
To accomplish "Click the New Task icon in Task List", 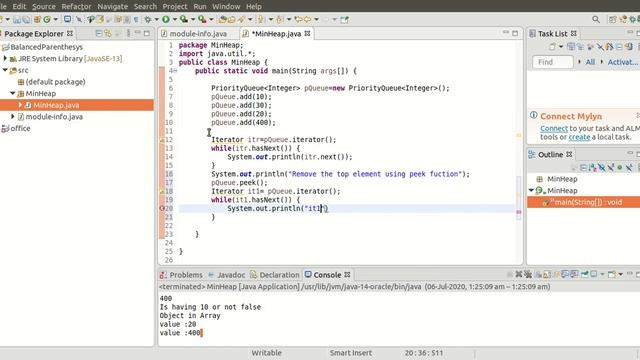I will point(552,47).
